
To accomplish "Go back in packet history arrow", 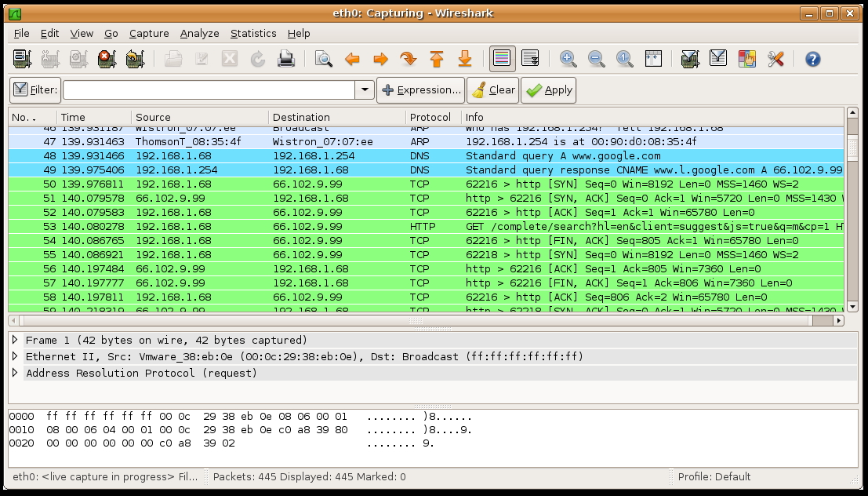I will click(x=352, y=59).
